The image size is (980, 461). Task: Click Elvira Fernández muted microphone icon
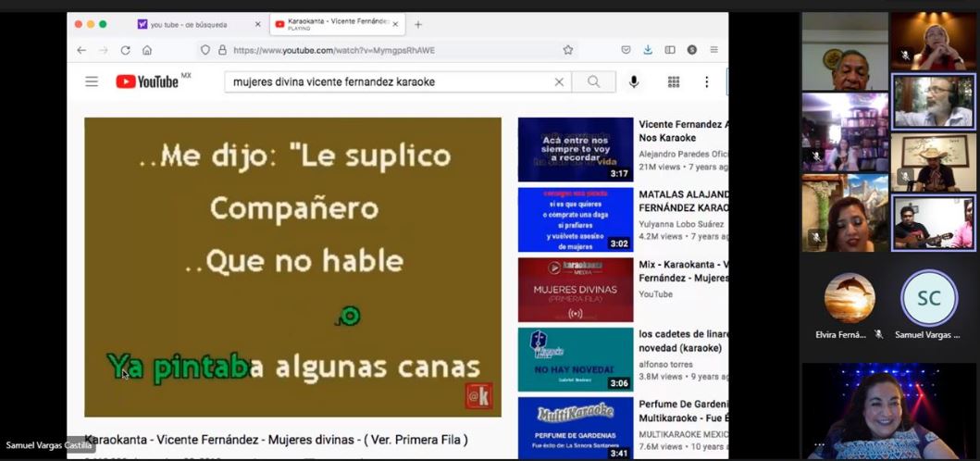pos(879,335)
